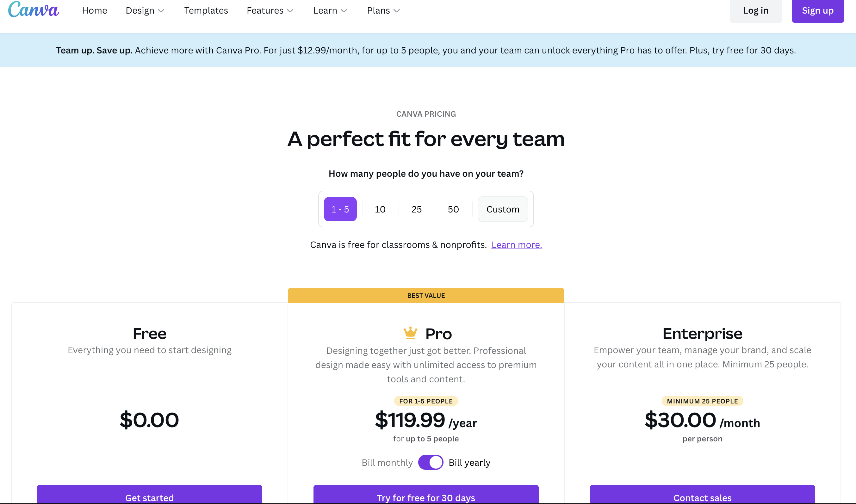
Task: Select the 1-5 team size option
Action: (340, 209)
